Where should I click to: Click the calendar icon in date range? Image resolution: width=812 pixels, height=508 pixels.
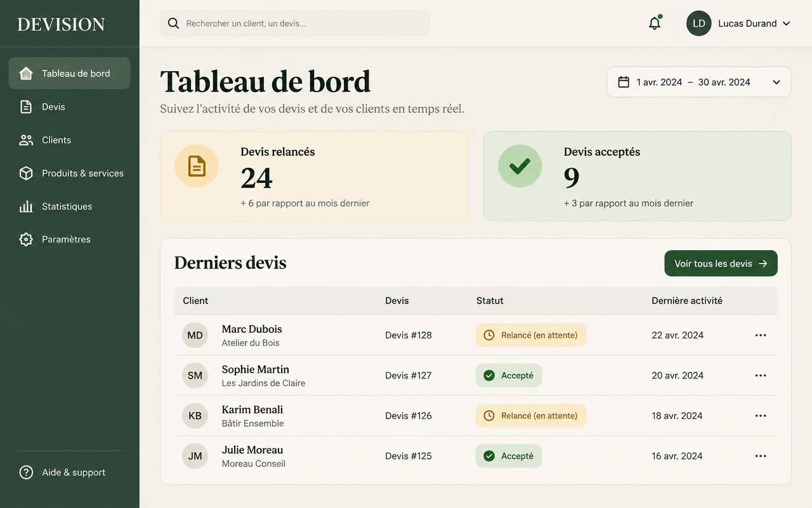tap(624, 82)
